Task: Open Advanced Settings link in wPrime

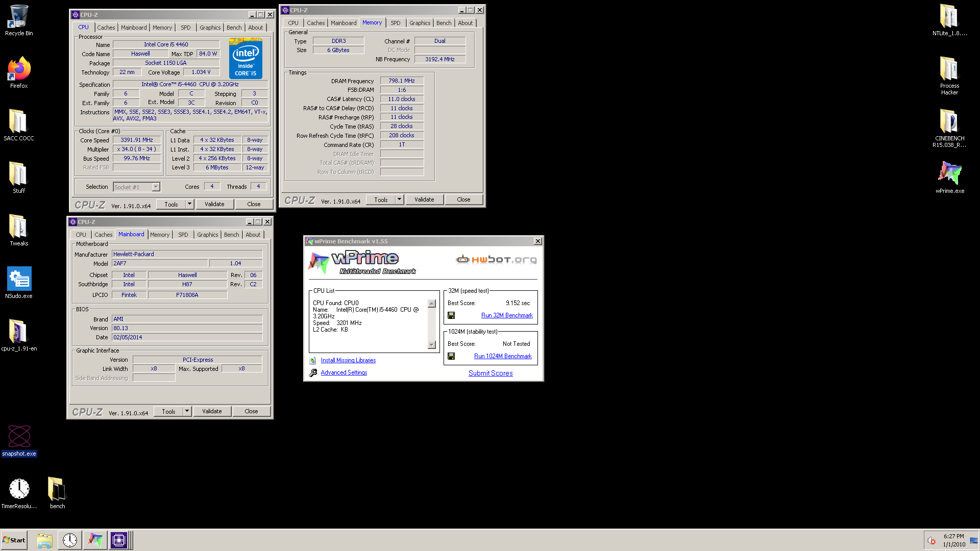Action: (344, 372)
